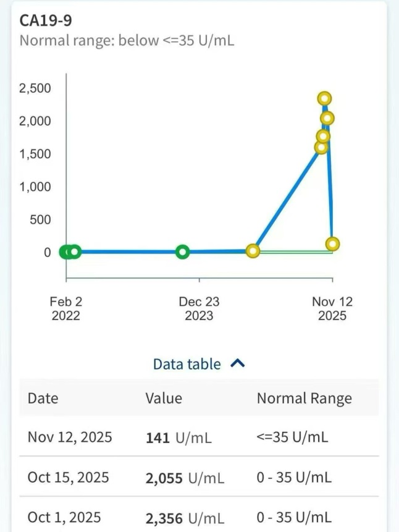
Task: Click the 2,356 U/mL table value
Action: tap(185, 518)
